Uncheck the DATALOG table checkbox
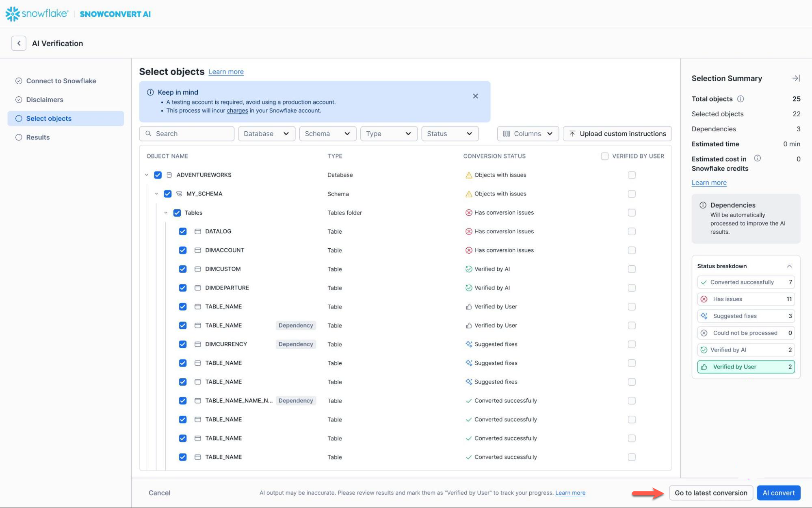The image size is (812, 508). [x=183, y=232]
